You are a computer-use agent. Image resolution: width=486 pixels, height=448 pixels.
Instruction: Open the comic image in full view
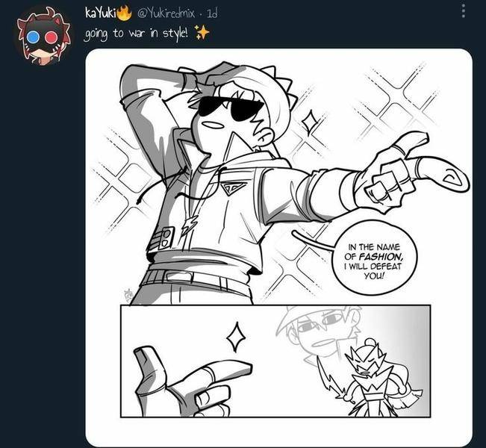278,247
